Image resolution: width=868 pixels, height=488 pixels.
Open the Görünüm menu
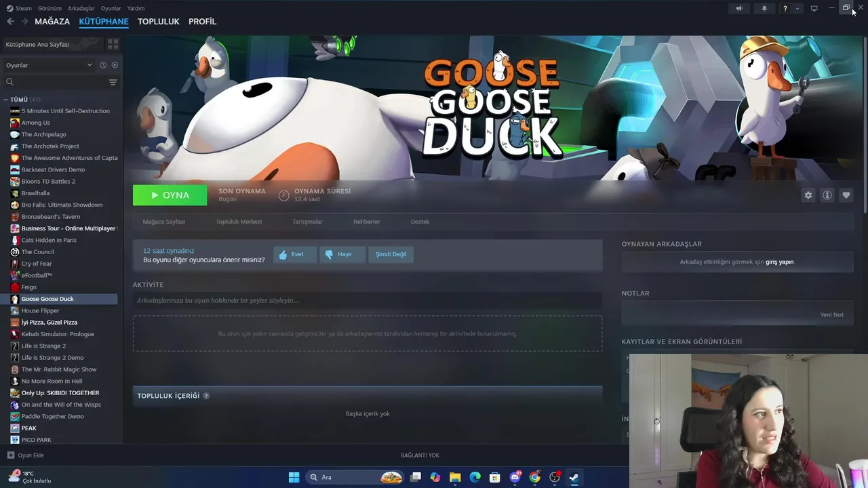50,8
